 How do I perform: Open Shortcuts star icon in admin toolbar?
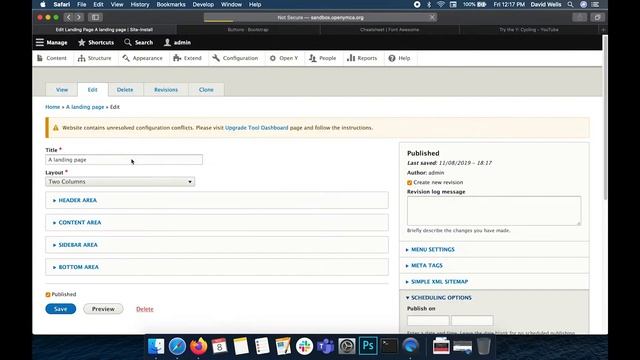(82, 42)
